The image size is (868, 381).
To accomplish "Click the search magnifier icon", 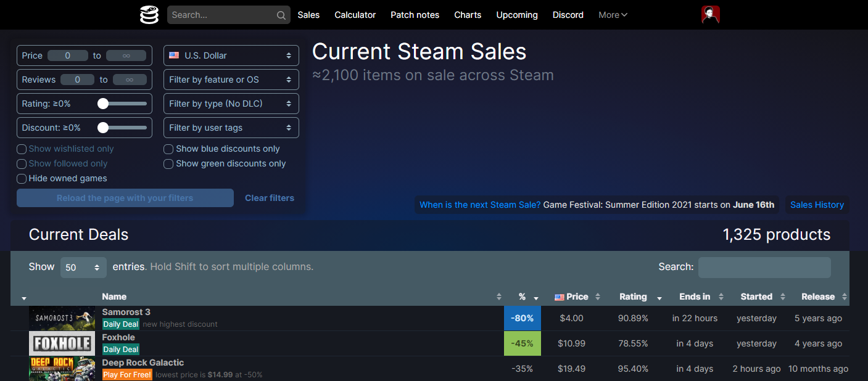I will (x=281, y=15).
